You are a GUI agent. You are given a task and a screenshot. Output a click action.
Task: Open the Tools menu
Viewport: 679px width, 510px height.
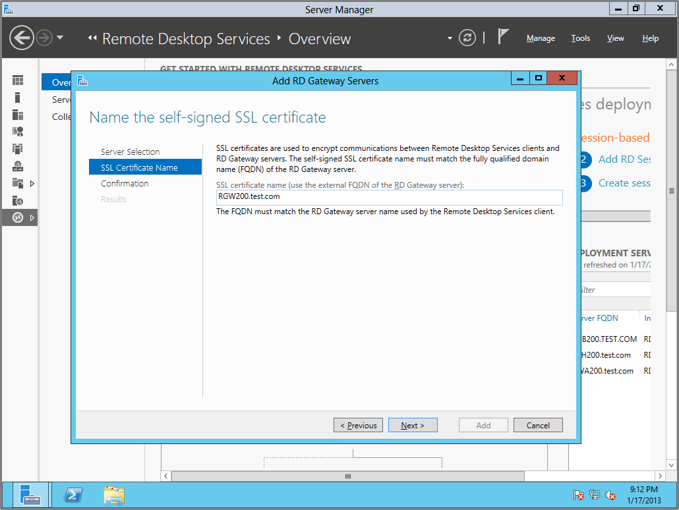(580, 38)
